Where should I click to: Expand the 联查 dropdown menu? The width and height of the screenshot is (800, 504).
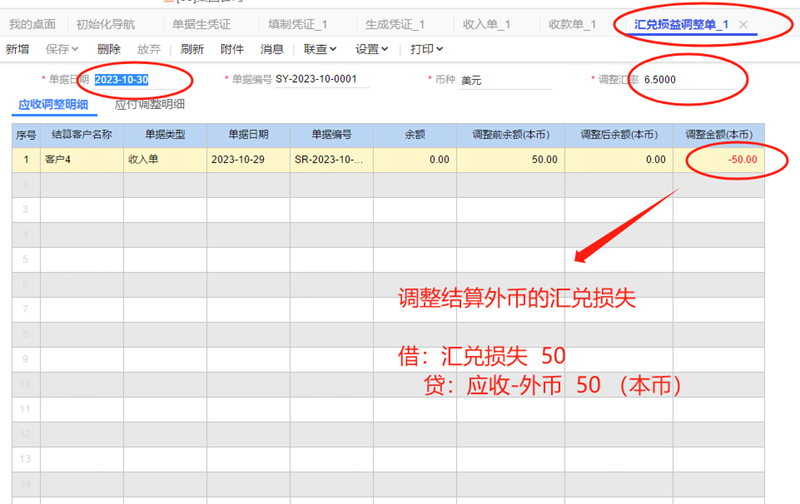(320, 49)
